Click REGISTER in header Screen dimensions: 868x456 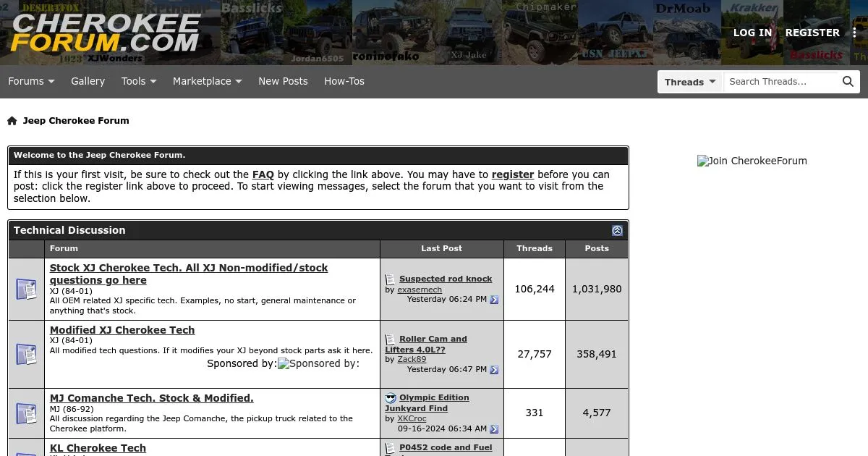click(812, 33)
